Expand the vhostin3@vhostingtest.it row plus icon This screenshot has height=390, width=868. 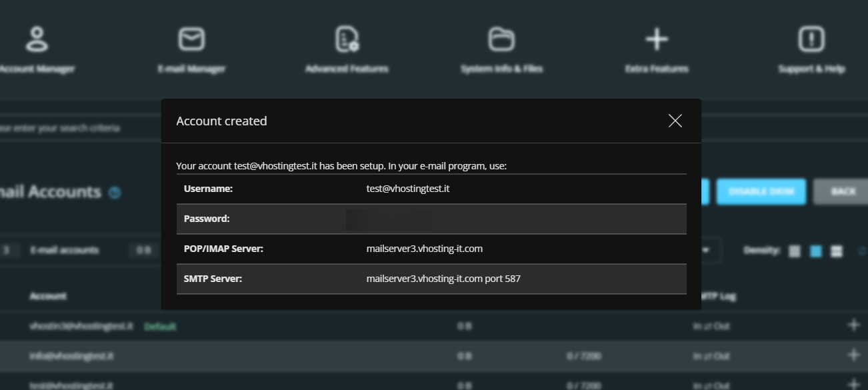[853, 325]
